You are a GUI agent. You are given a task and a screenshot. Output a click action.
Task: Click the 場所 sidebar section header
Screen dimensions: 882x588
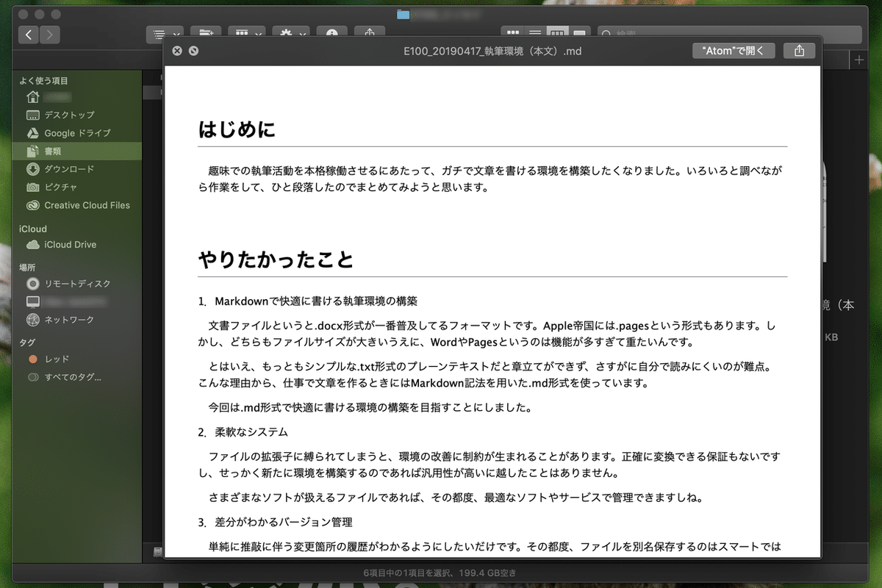[27, 268]
